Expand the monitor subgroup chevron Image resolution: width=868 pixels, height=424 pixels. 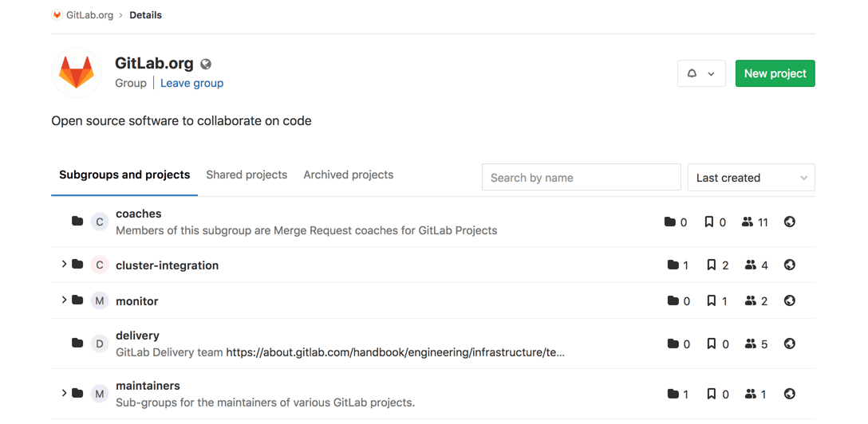tap(64, 300)
